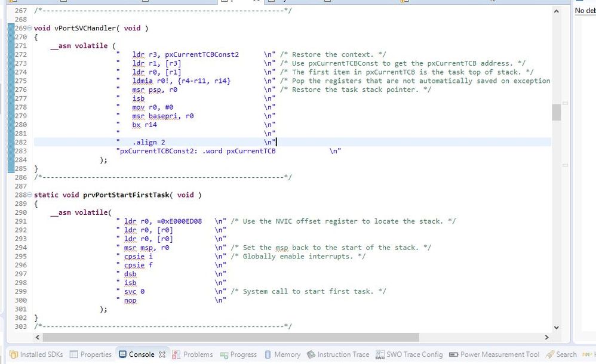Click the horizontal scrollbar left arrow
The height and width of the screenshot is (364, 596).
pyautogui.click(x=37, y=337)
